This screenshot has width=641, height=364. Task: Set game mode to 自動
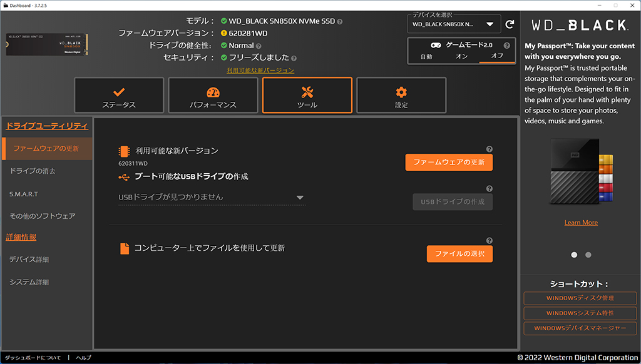(x=426, y=56)
